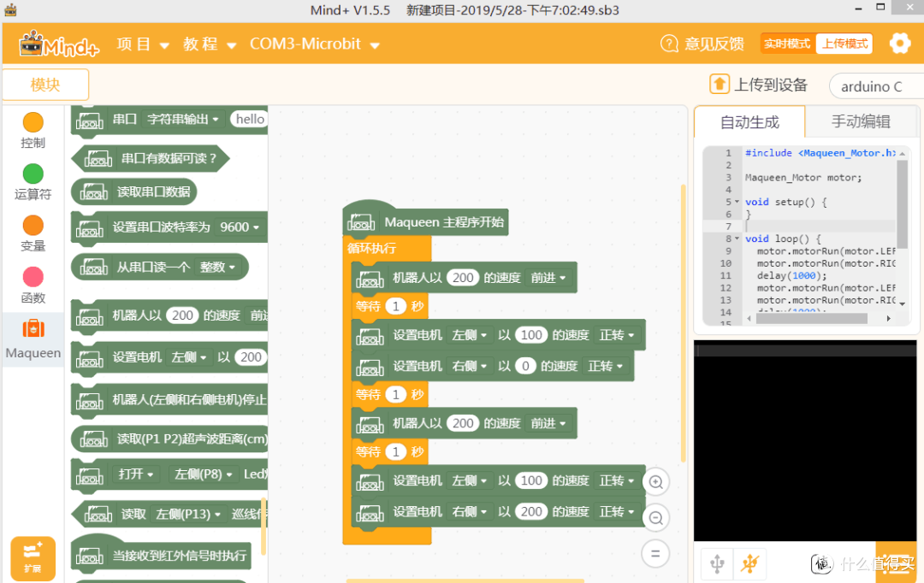Viewport: 924px width, 583px height.
Task: Click the 读取串口数据 palette block
Action: 133,192
